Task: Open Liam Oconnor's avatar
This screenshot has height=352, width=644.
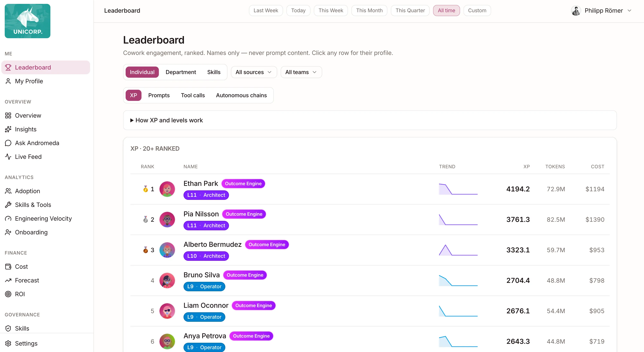Action: pos(167,311)
